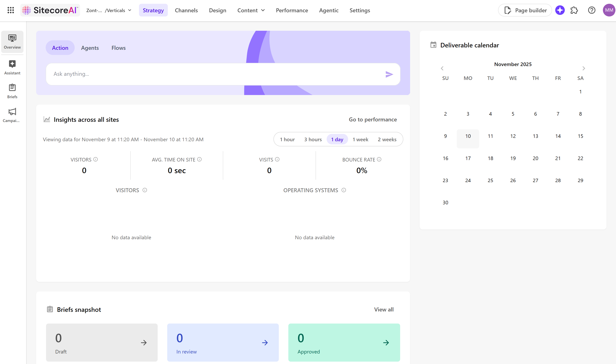Expand the Content menu dropdown
This screenshot has height=364, width=616.
click(251, 10)
